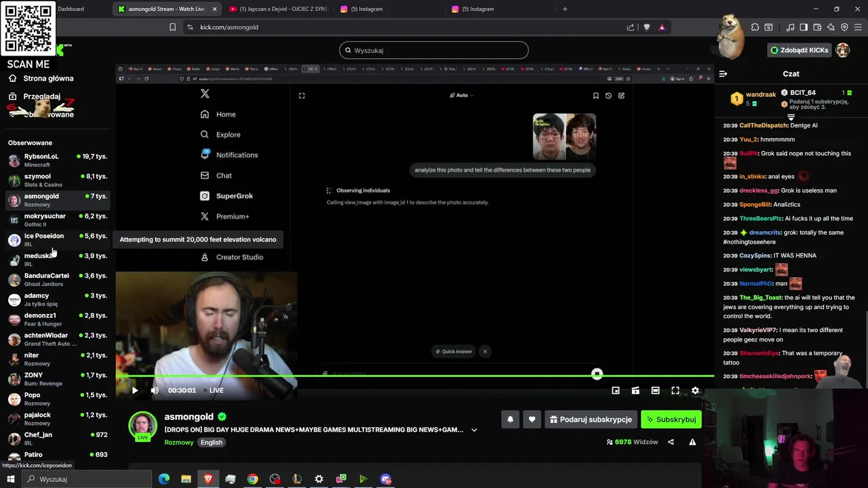The height and width of the screenshot is (488, 868).
Task: Switch to Japczan x Dejvid YouTube tab
Action: (x=278, y=9)
